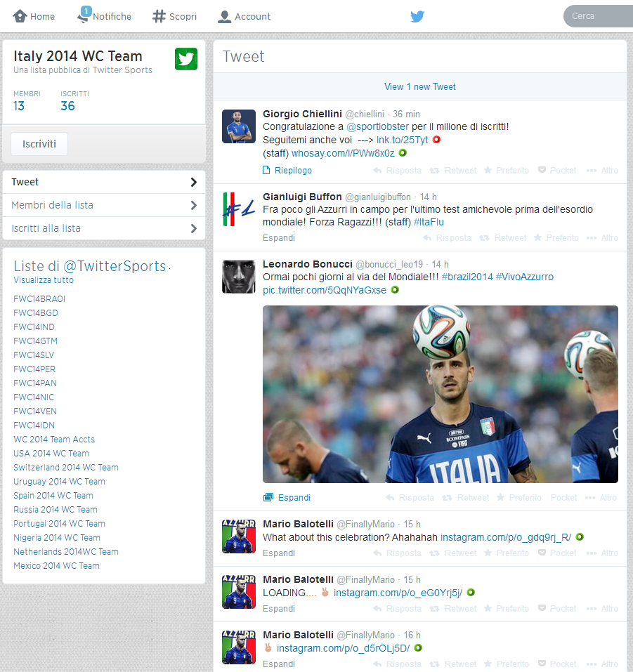The height and width of the screenshot is (672, 633).
Task: Click the Iscriviti subscribe button
Action: (x=39, y=144)
